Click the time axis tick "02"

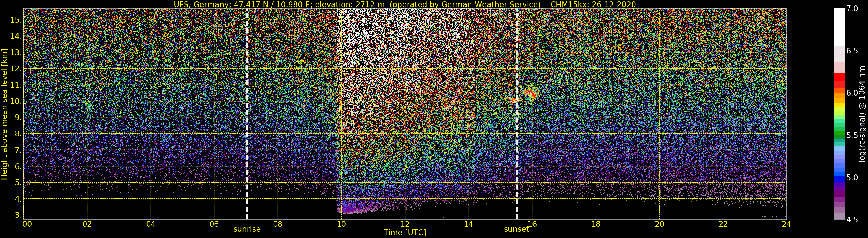click(87, 224)
